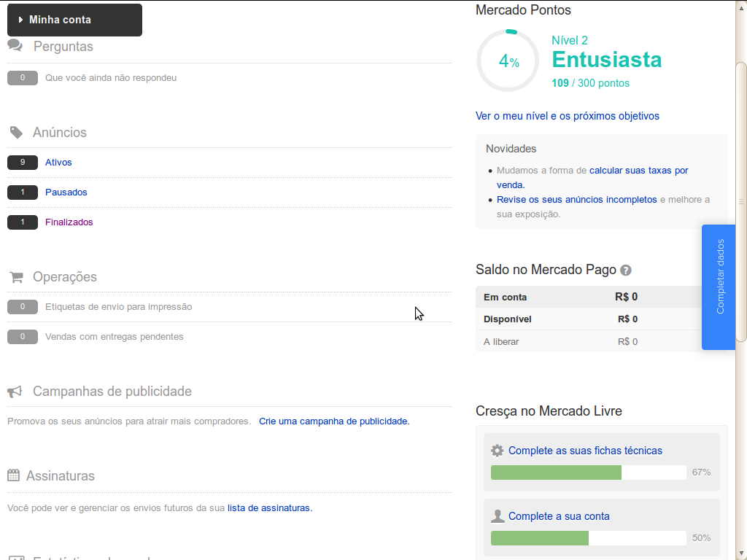Click the Anúncios section heading
The height and width of the screenshot is (560, 747).
tap(60, 133)
